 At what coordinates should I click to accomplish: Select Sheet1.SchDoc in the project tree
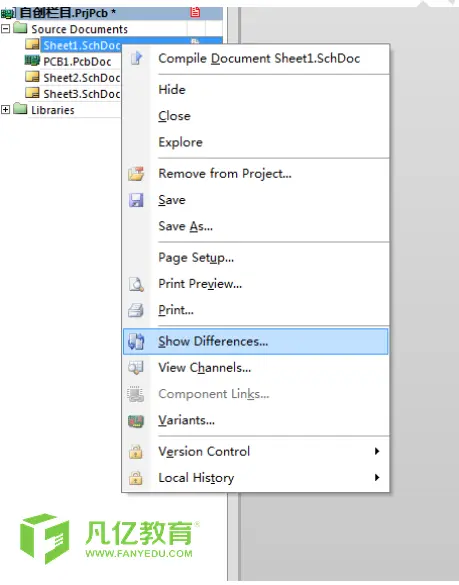(82, 46)
